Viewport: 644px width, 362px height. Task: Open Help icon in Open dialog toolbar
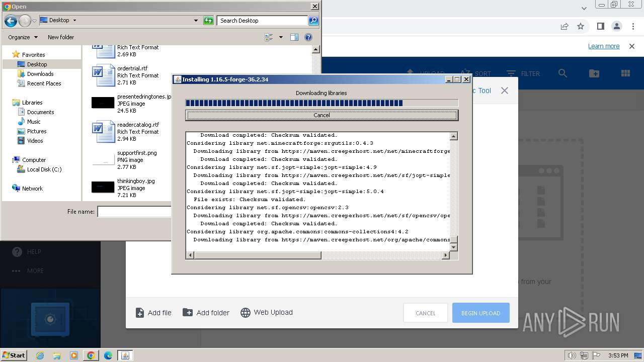coord(308,37)
